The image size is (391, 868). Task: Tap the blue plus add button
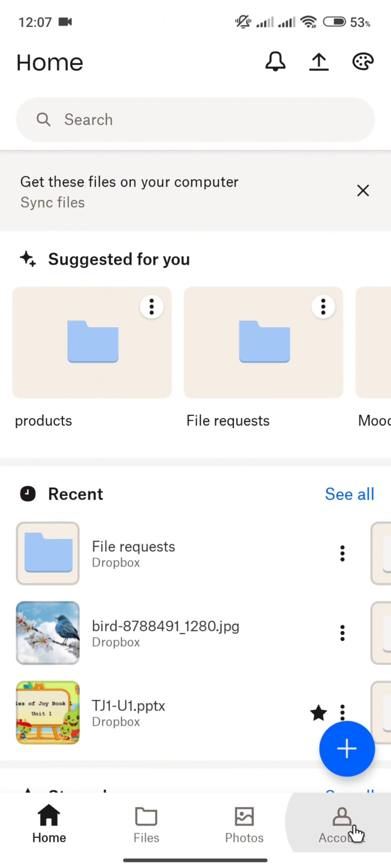click(x=346, y=749)
